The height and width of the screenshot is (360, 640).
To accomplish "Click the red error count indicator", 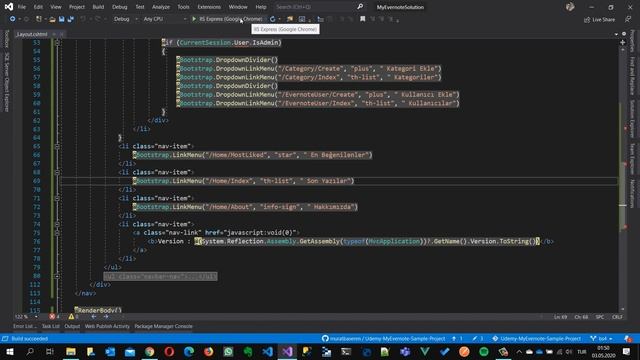I will pyautogui.click(x=54, y=317).
